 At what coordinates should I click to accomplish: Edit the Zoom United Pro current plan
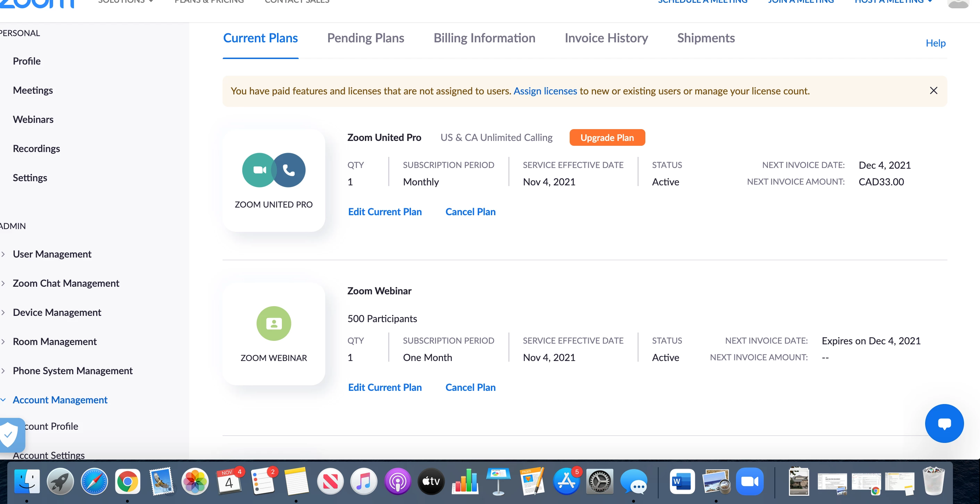pyautogui.click(x=385, y=212)
